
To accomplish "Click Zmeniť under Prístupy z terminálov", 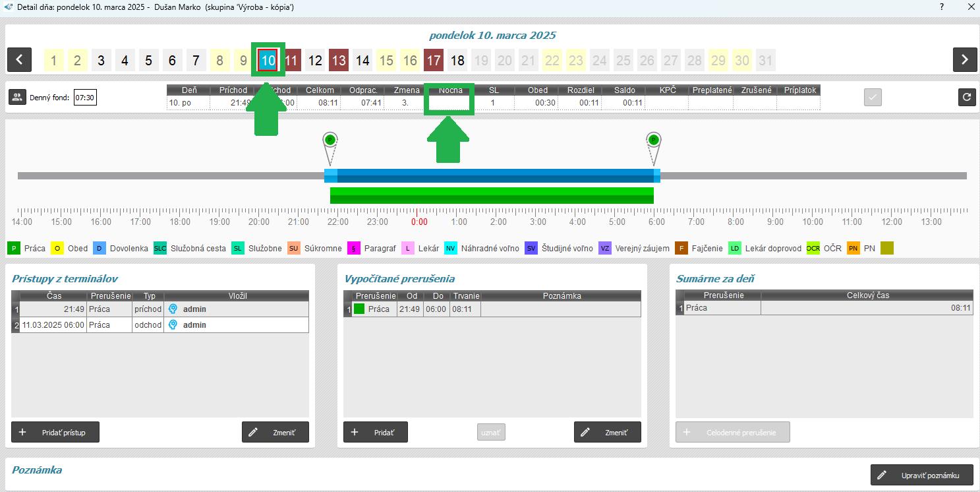I will (275, 433).
